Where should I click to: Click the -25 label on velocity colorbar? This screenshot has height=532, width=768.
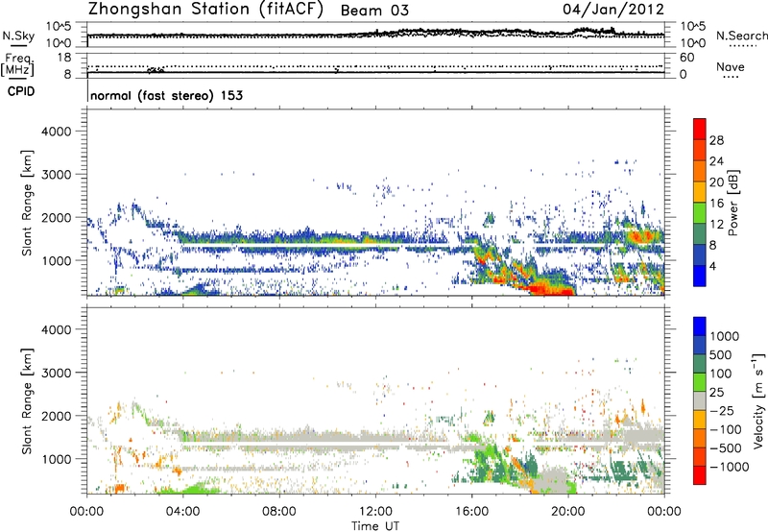[x=724, y=411]
